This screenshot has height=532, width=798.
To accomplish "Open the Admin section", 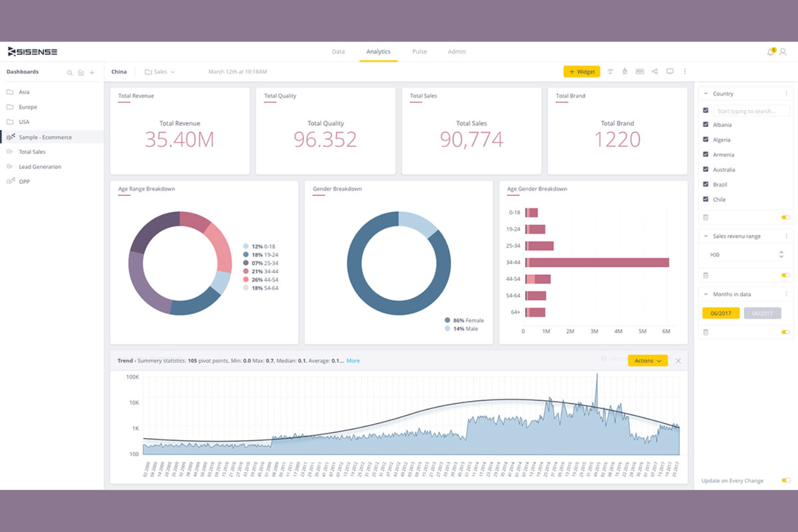I will click(x=456, y=51).
